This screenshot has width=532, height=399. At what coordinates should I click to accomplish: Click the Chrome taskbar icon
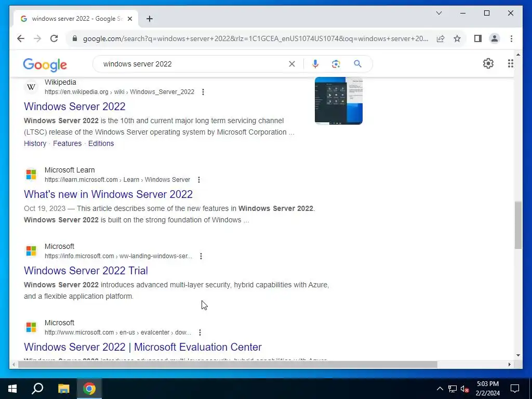point(89,389)
